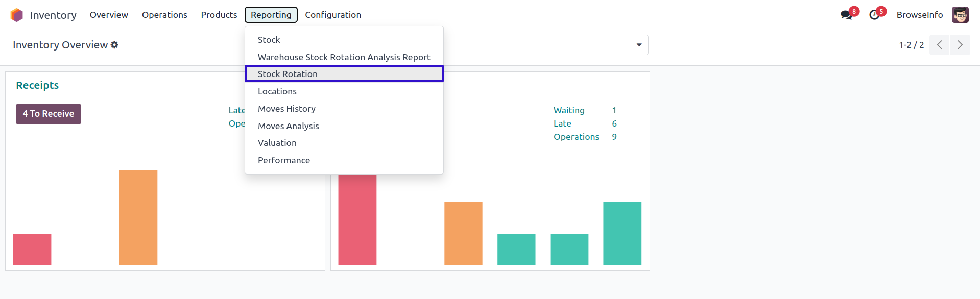980x299 pixels.
Task: Click the Inventory app logo icon
Action: 17,15
